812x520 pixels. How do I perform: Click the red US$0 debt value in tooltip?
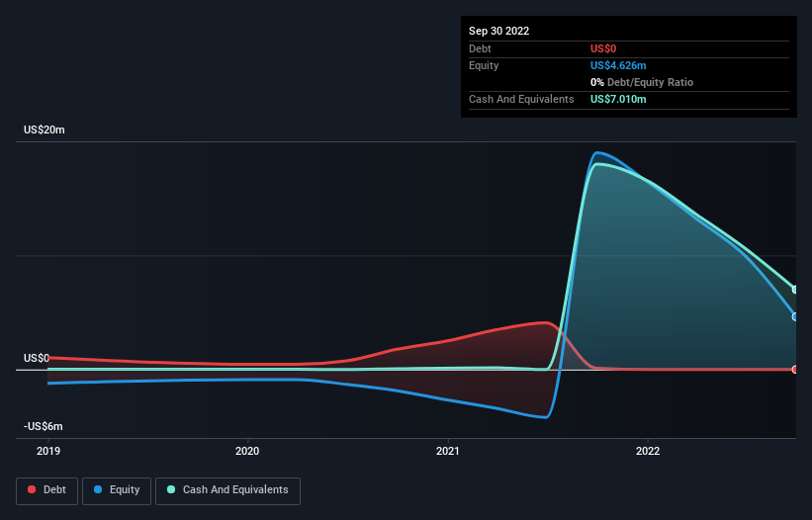tap(603, 48)
